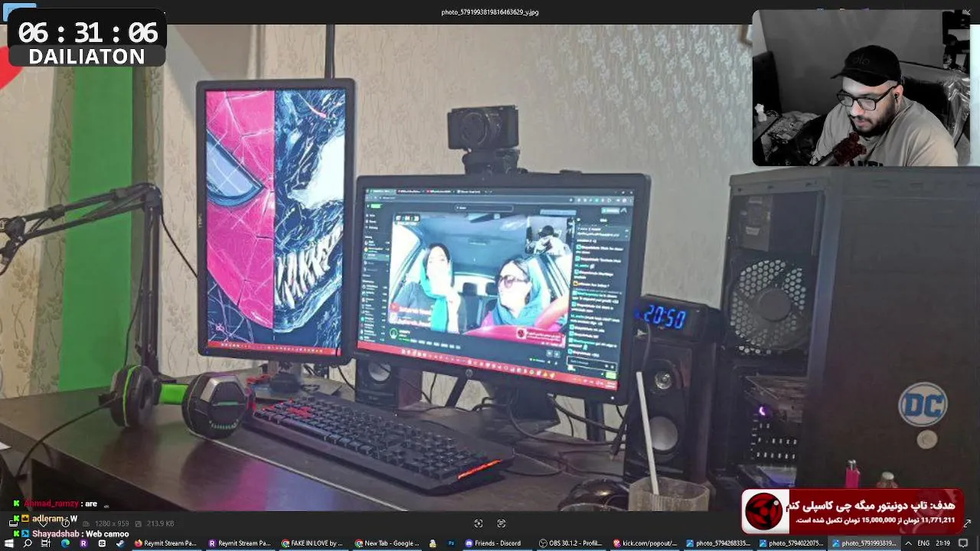Open Steam from the taskbar

(x=120, y=543)
